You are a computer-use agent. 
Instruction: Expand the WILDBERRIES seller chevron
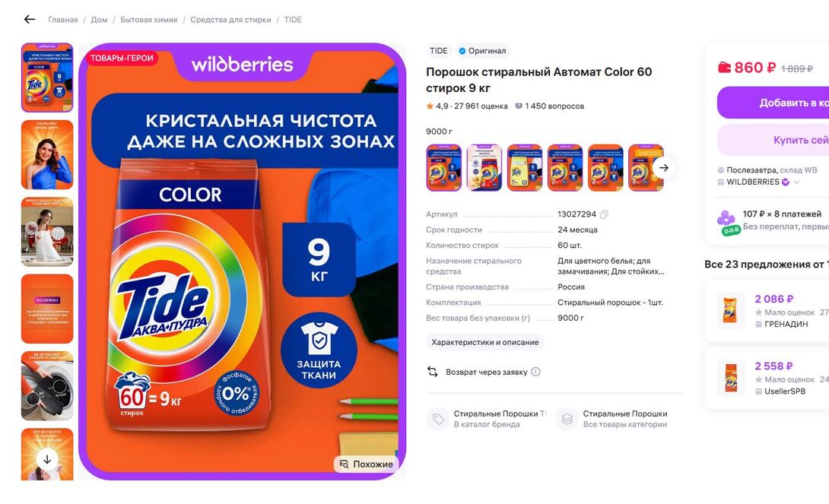(797, 182)
